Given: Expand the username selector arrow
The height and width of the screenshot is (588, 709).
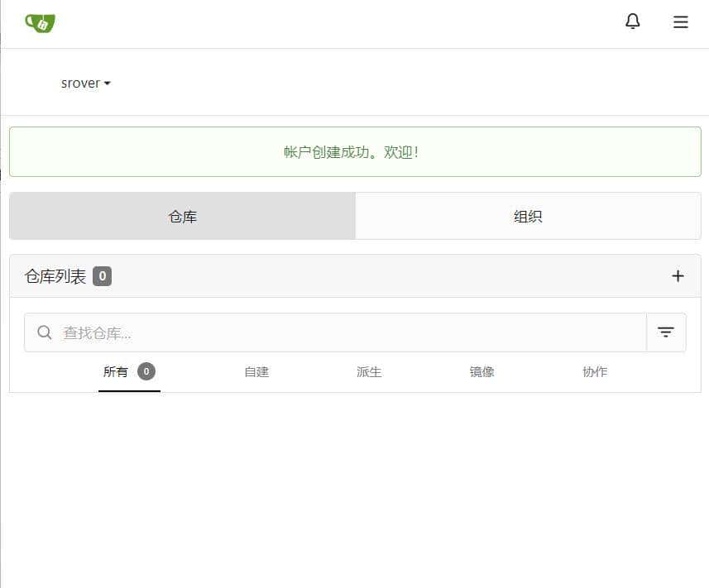Looking at the screenshot, I should 108,83.
